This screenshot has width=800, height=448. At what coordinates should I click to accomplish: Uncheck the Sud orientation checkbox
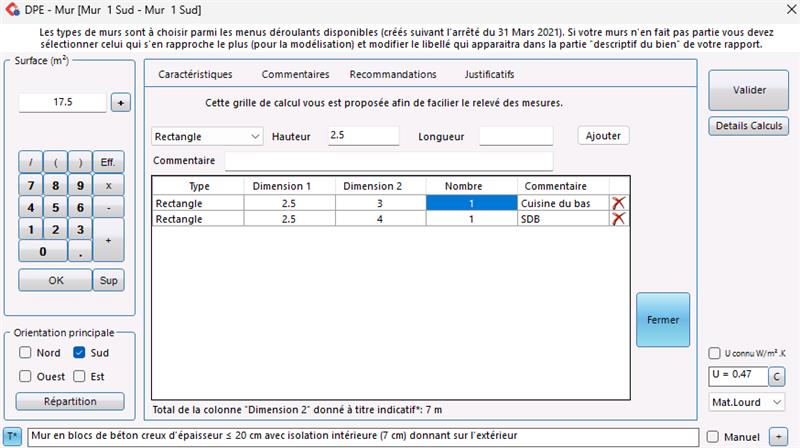[x=80, y=353]
